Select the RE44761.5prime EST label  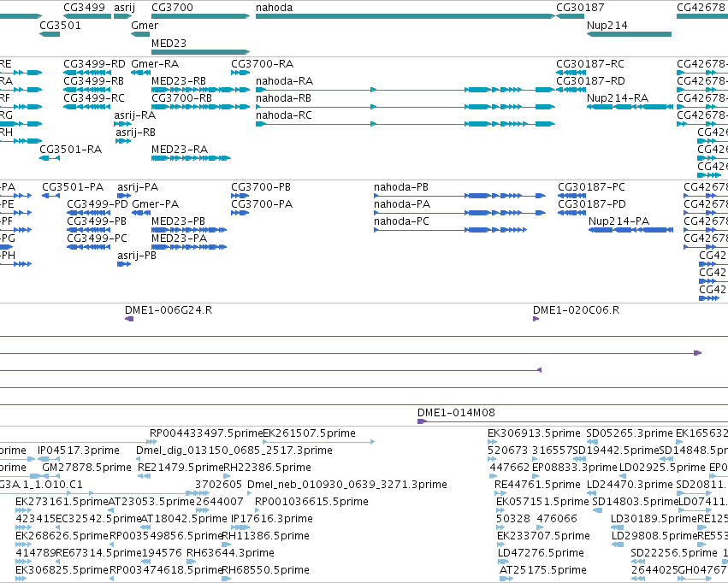(x=537, y=485)
